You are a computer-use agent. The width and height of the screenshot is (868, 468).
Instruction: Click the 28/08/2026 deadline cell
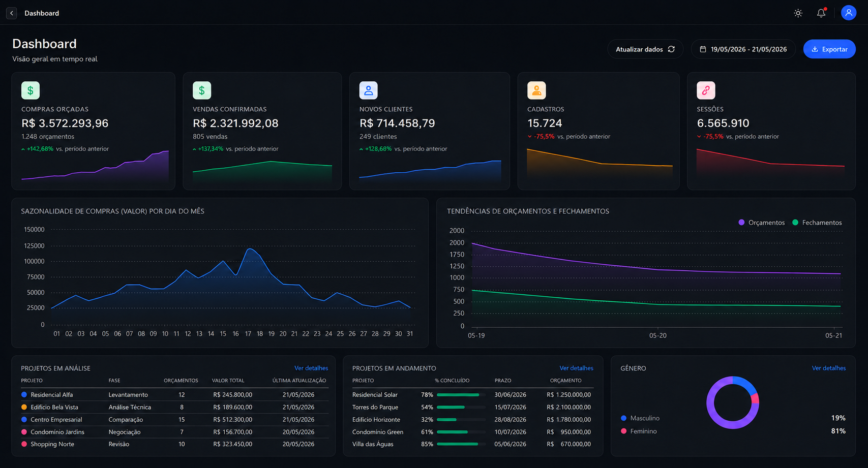pyautogui.click(x=510, y=420)
